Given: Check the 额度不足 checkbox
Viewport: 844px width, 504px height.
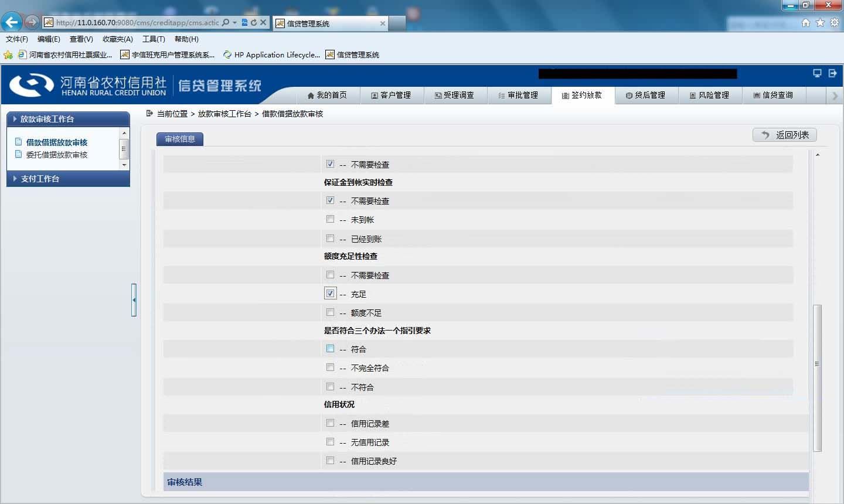Looking at the screenshot, I should click(330, 312).
